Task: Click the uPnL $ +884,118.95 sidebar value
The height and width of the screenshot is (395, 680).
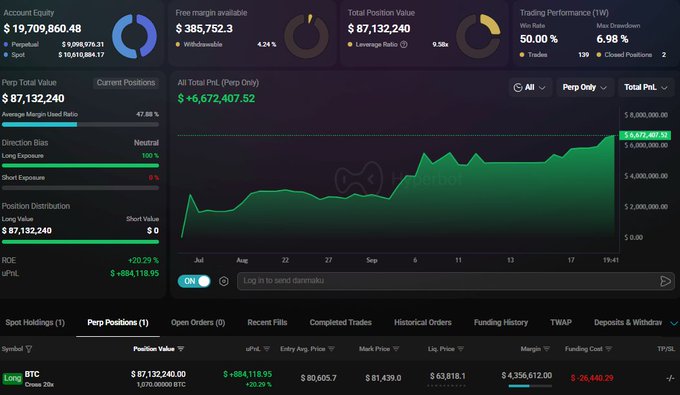Action: tap(134, 273)
